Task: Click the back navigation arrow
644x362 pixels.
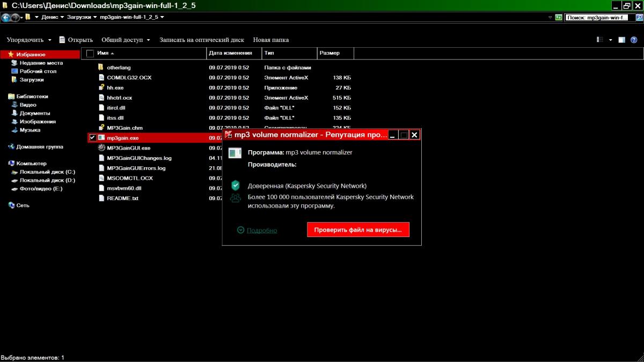Action: (6, 17)
